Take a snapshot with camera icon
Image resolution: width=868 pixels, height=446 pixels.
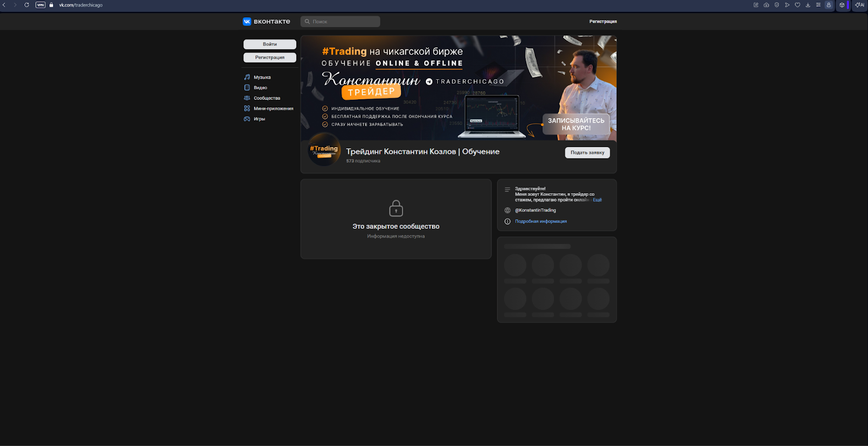[x=766, y=5]
